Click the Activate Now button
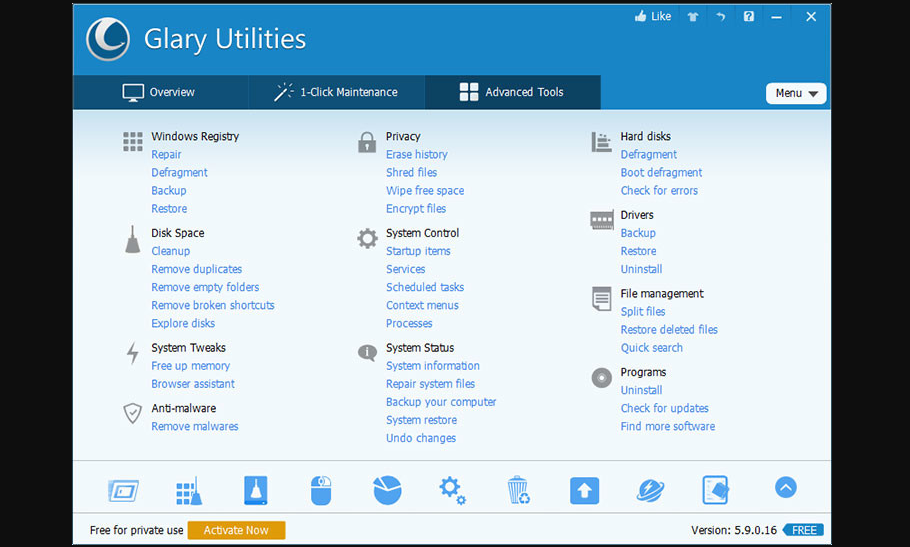This screenshot has height=547, width=910. [236, 530]
